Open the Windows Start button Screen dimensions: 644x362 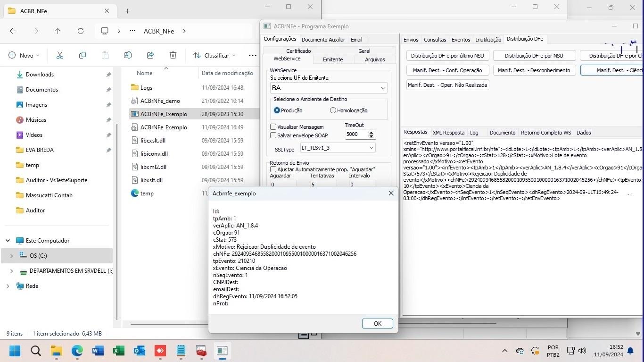tap(15, 351)
